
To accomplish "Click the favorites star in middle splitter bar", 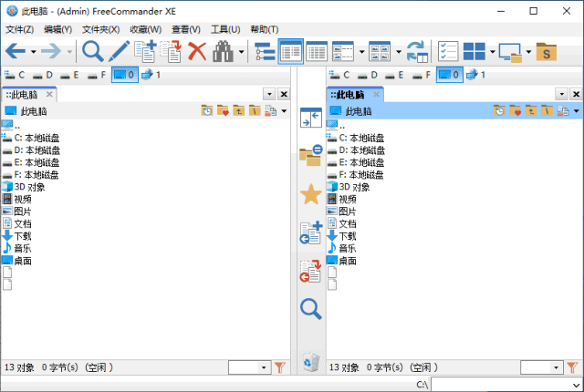I will click(x=310, y=193).
